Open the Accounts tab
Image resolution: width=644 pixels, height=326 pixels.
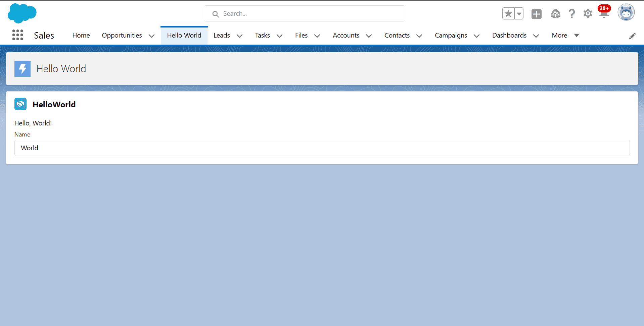tap(346, 35)
